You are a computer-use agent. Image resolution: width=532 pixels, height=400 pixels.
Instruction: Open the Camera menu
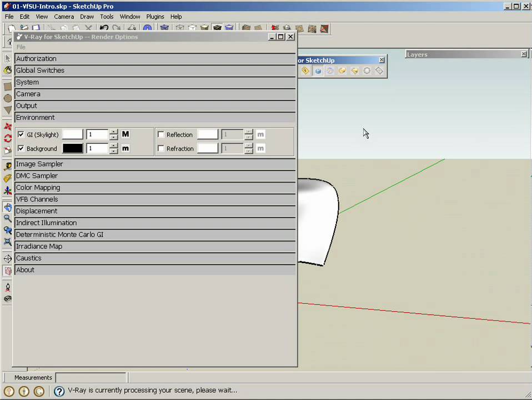tap(64, 17)
